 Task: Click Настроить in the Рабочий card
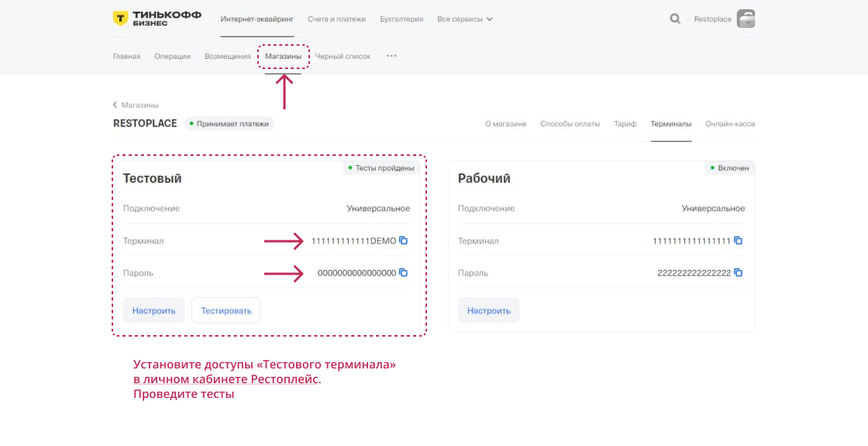tap(489, 310)
